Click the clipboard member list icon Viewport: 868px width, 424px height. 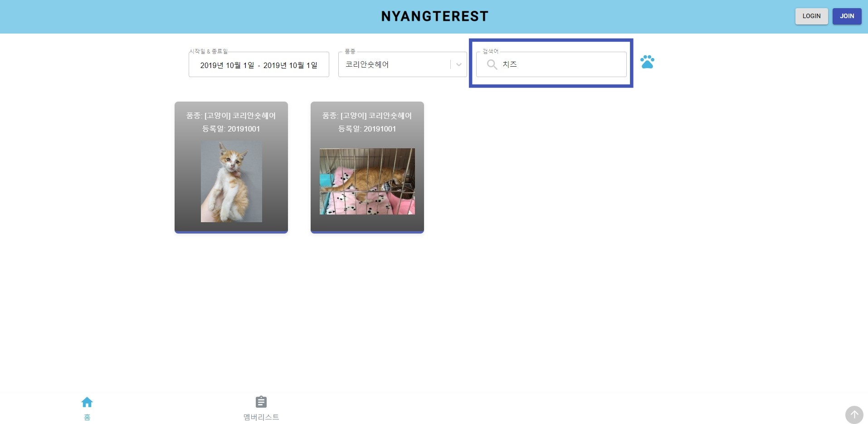click(261, 402)
